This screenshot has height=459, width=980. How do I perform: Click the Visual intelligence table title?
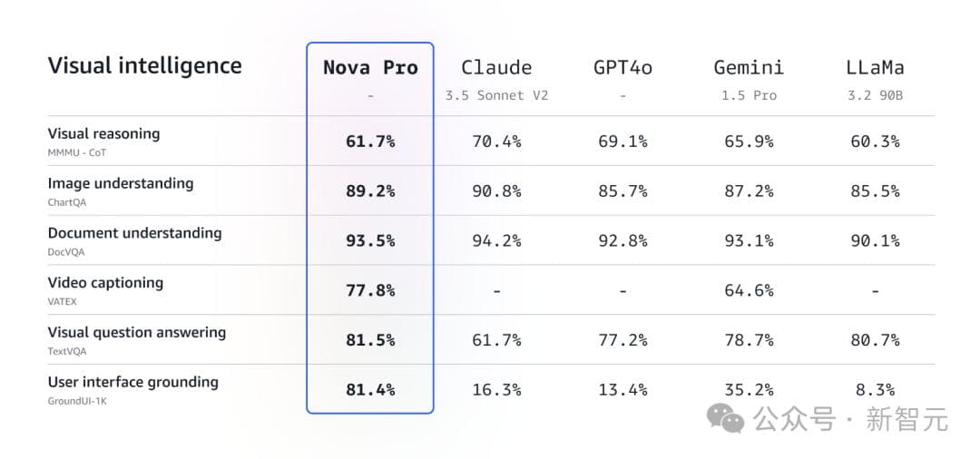coord(145,65)
